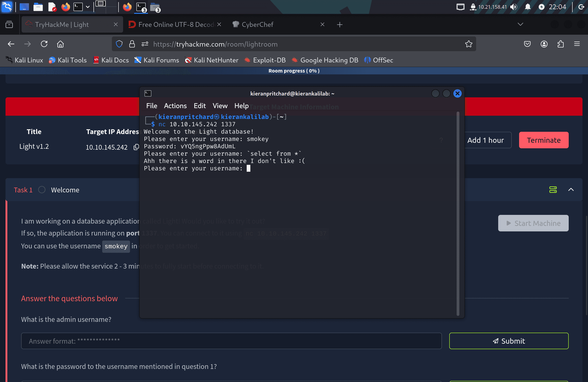Open the Kali NetHunter bookmark
The height and width of the screenshot is (382, 588).
point(212,60)
